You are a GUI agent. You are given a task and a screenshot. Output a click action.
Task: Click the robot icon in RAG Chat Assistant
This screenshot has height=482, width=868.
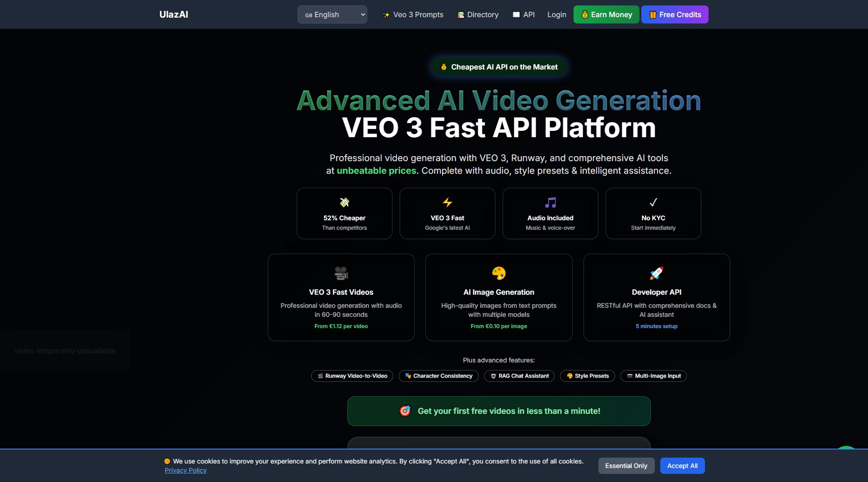coord(494,376)
